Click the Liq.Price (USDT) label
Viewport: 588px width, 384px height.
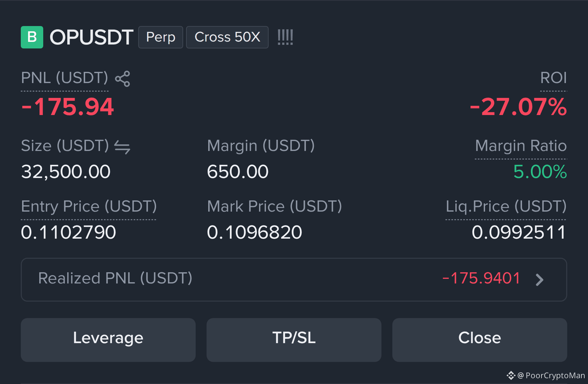[506, 207]
